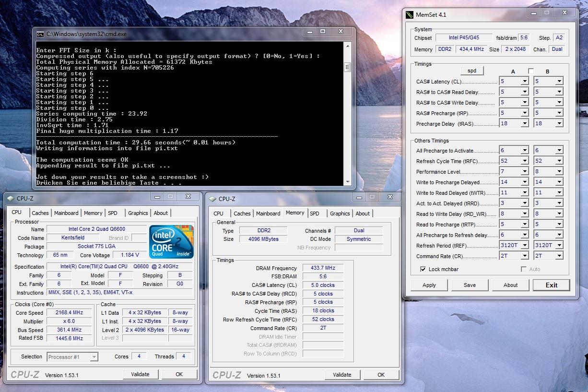Click the Code Name field Kentsfield
This screenshot has width=588, height=392.
[73, 238]
